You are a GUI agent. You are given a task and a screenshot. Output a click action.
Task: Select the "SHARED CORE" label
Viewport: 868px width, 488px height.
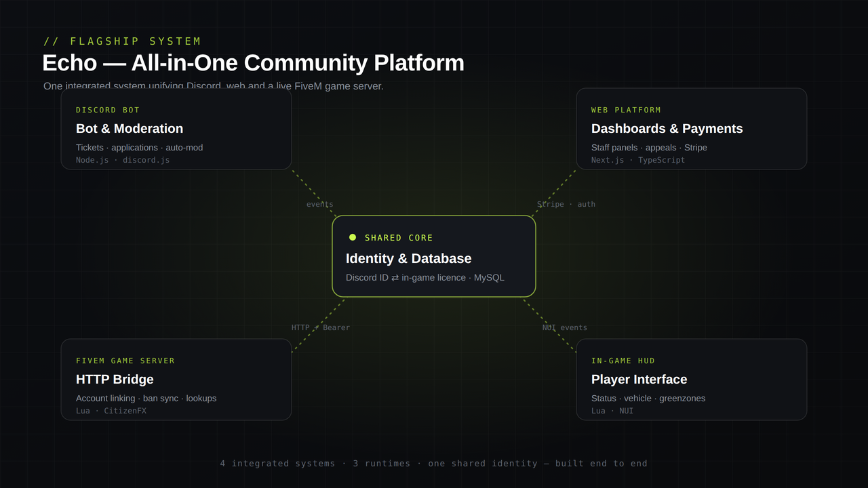click(x=399, y=238)
